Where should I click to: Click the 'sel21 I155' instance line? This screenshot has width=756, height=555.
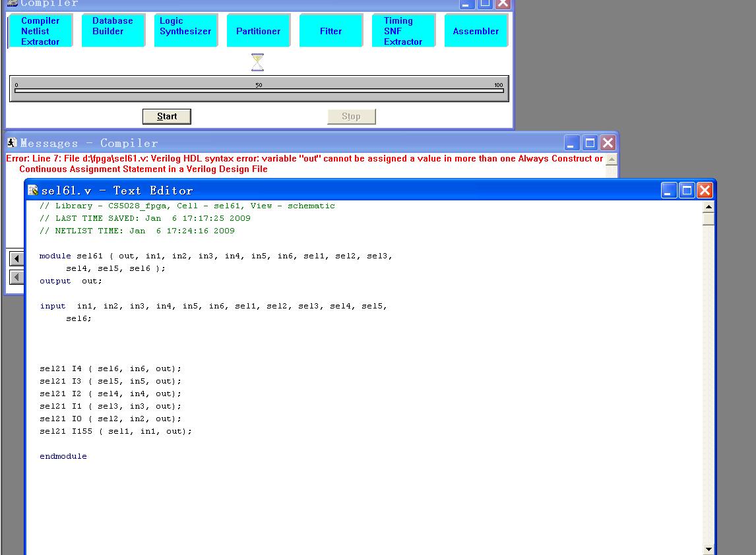[115, 431]
